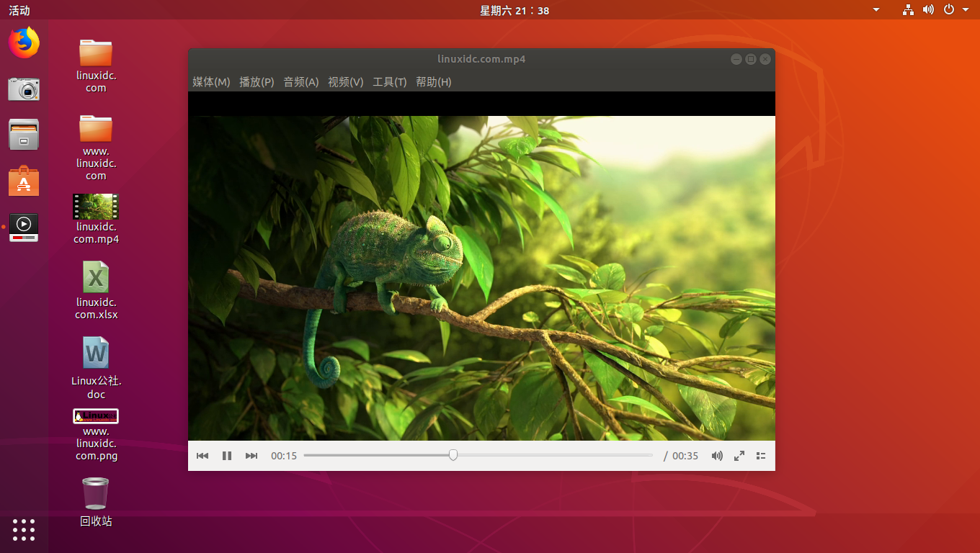Click the seek slider handle
980x553 pixels.
point(453,455)
